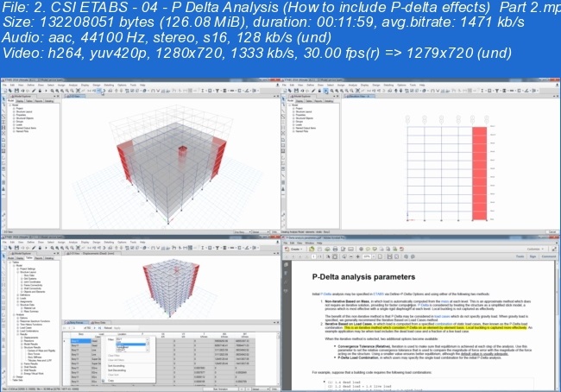Screen dimensions: 561x392
Task: Choose Copy in the table context menu
Action: (111, 380)
